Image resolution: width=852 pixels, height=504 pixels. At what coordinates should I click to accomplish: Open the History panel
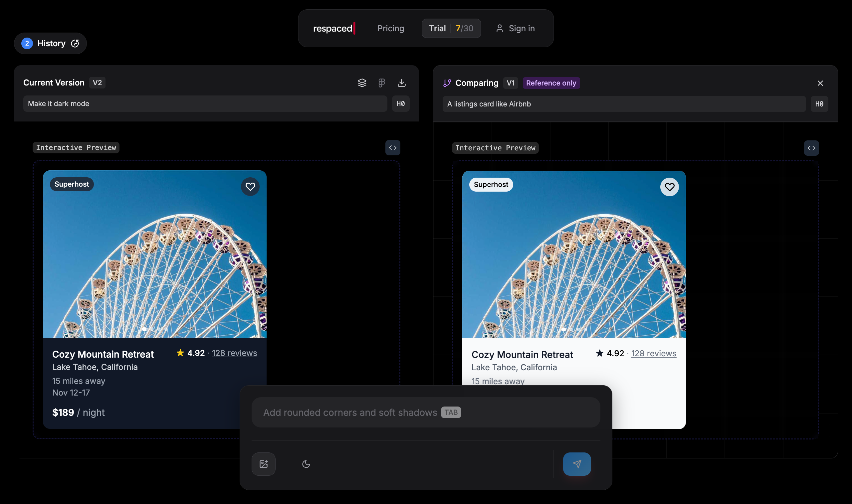click(51, 44)
